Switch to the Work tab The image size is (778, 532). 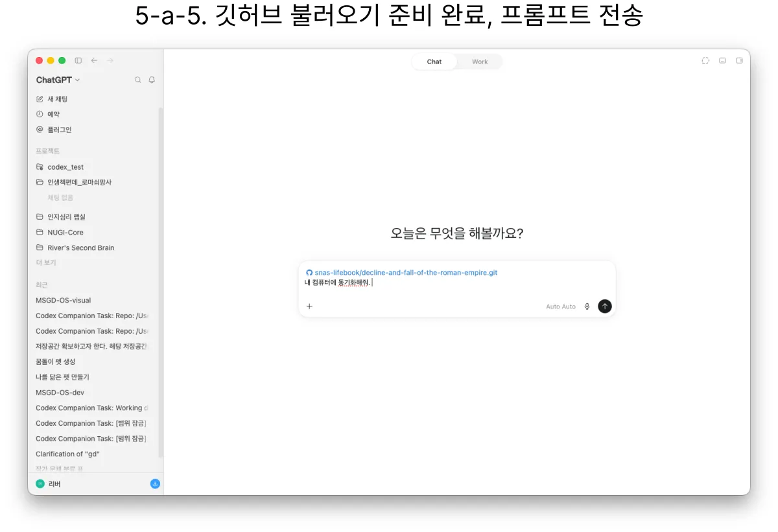click(x=480, y=62)
